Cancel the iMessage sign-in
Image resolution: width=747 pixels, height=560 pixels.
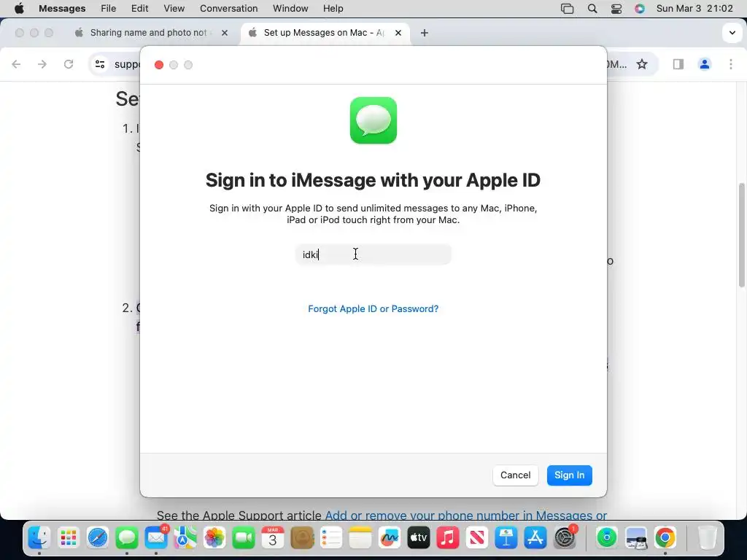coord(516,475)
